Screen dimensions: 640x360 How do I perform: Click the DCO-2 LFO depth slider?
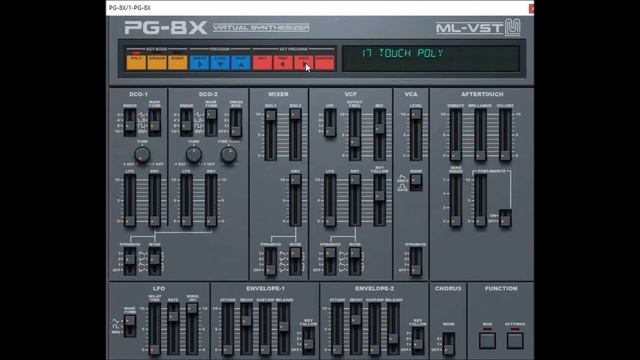(x=186, y=200)
